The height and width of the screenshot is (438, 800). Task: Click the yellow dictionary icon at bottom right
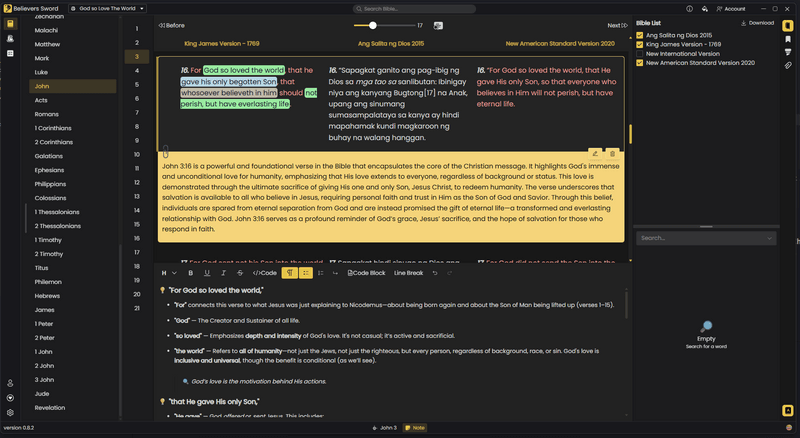788,410
